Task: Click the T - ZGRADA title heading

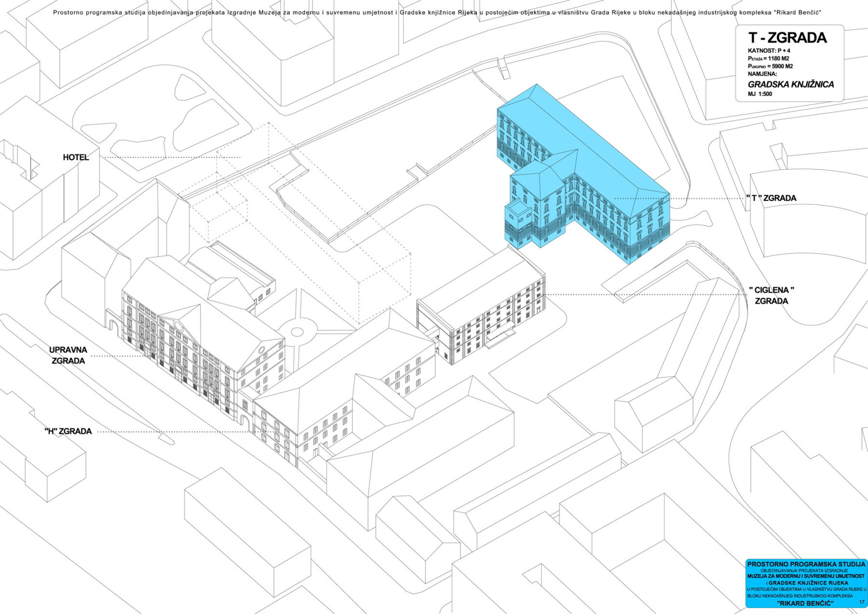Action: click(x=787, y=38)
